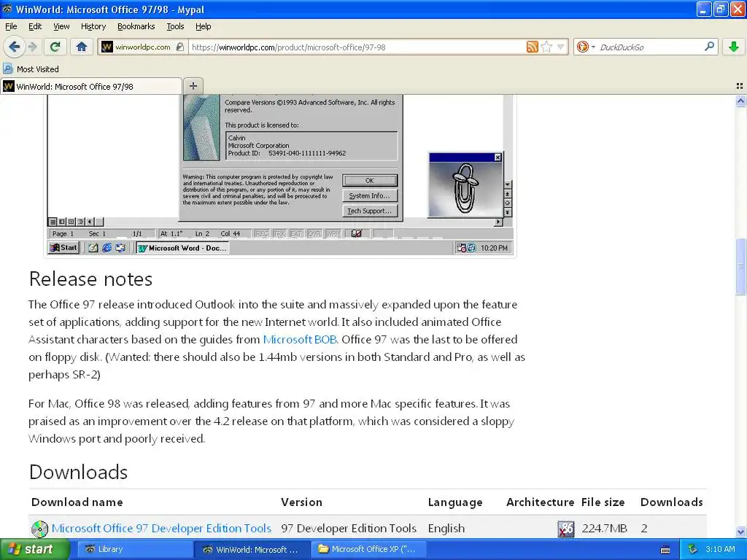This screenshot has height=560, width=747.
Task: Click the Download name column header
Action: tap(77, 502)
